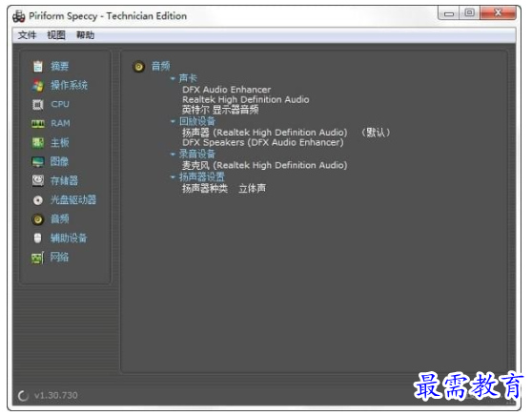This screenshot has height=416, width=532.
Task: Collapse the 录音设备 tree arrow
Action: (x=173, y=155)
